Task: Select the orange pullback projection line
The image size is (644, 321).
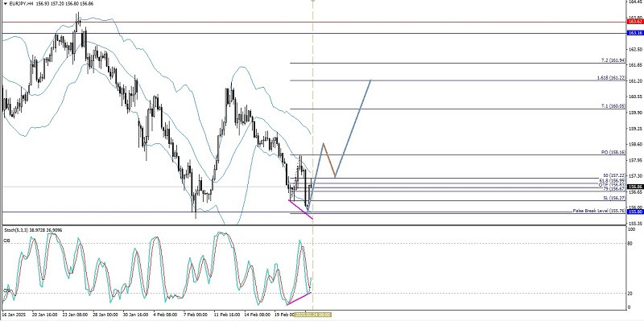Action: (329, 160)
